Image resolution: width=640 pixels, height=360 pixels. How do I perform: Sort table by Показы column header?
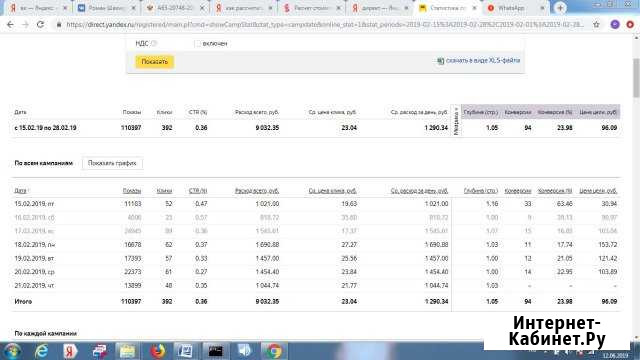pos(132,191)
